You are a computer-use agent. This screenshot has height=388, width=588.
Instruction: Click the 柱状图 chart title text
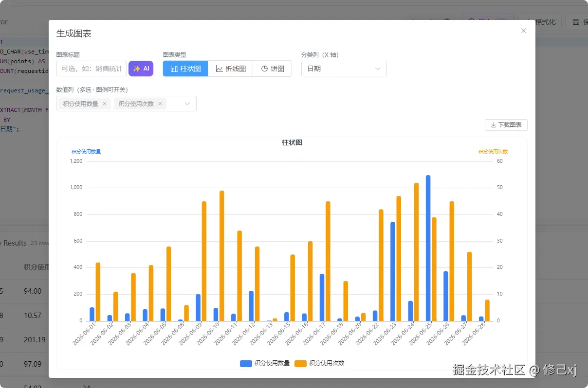(292, 142)
